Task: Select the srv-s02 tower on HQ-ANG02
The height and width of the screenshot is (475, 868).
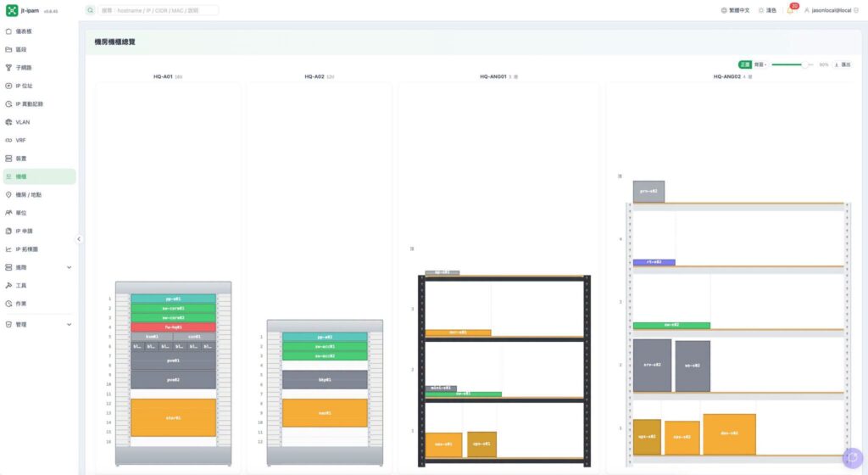Action: [x=652, y=366]
